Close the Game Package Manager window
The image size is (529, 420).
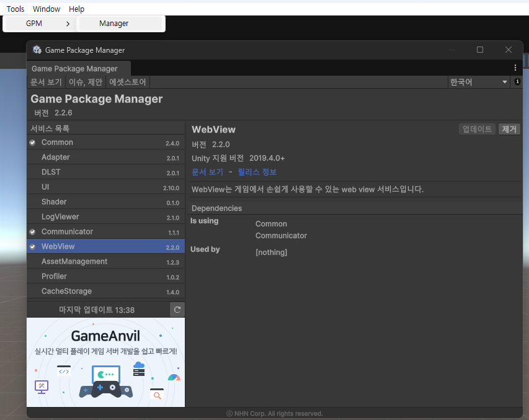(x=509, y=50)
